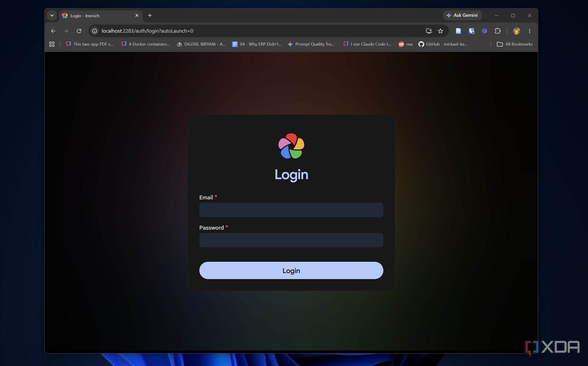The width and height of the screenshot is (588, 366).
Task: Open 'This two-app PDF s...' bookmark
Action: tap(90, 44)
